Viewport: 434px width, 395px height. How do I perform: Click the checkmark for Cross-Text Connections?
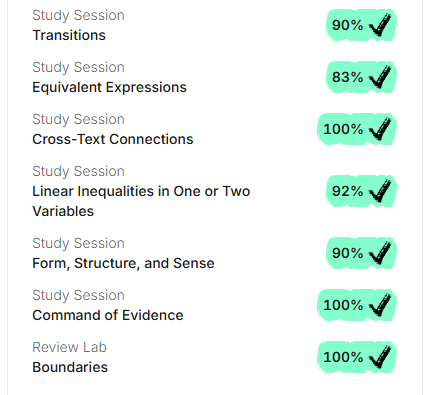point(380,129)
